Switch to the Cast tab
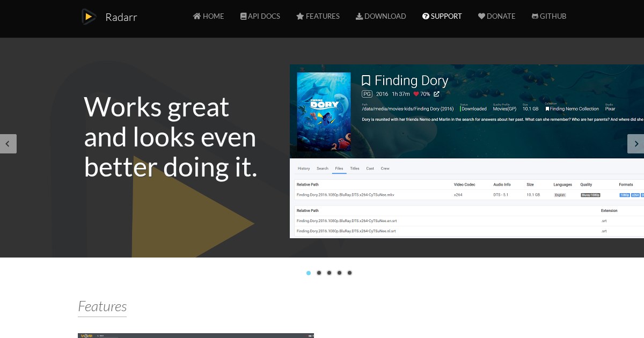The height and width of the screenshot is (338, 644). click(x=370, y=168)
